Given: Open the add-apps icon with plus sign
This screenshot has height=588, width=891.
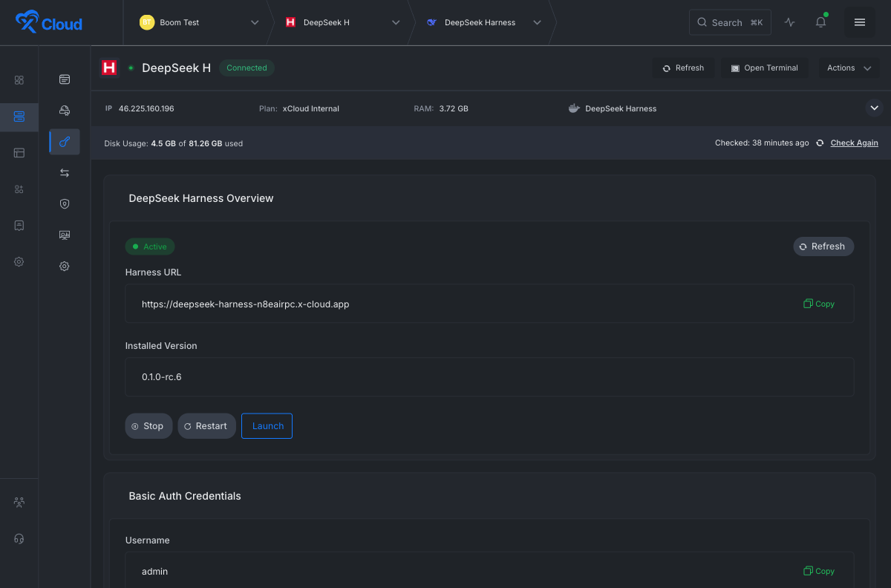Looking at the screenshot, I should (19, 189).
